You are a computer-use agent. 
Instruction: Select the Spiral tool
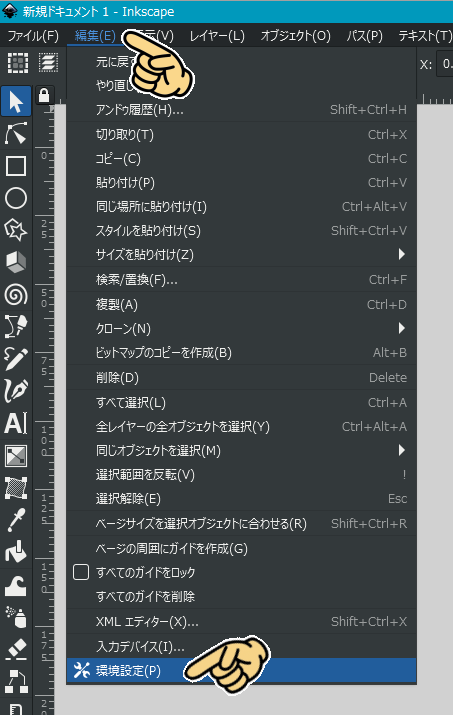[x=16, y=295]
